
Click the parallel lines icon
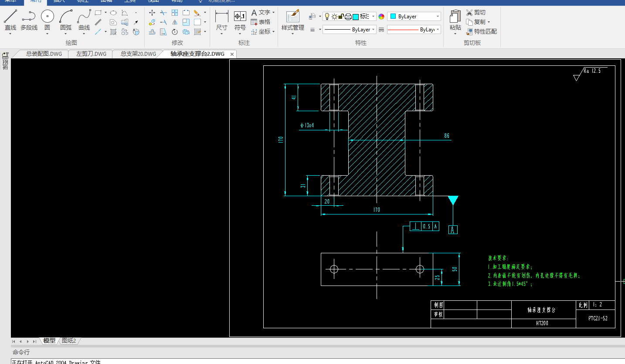coord(98,22)
